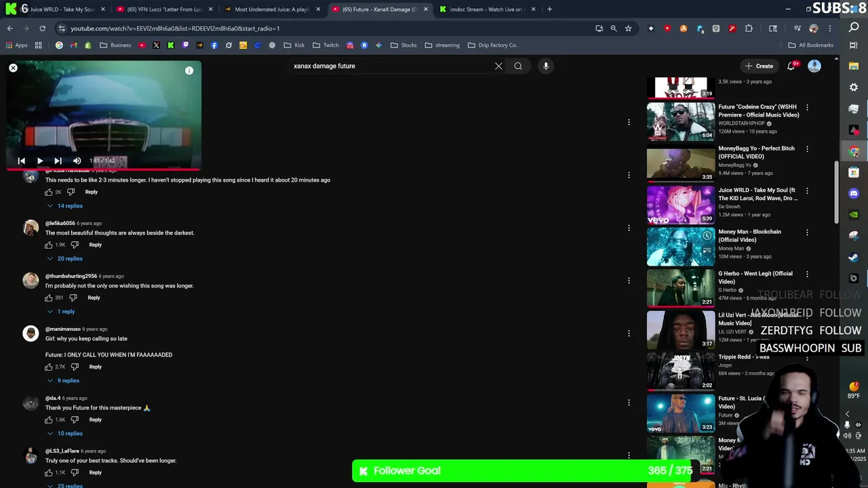868x488 pixels.
Task: Bookmark this page with star icon
Action: click(628, 28)
